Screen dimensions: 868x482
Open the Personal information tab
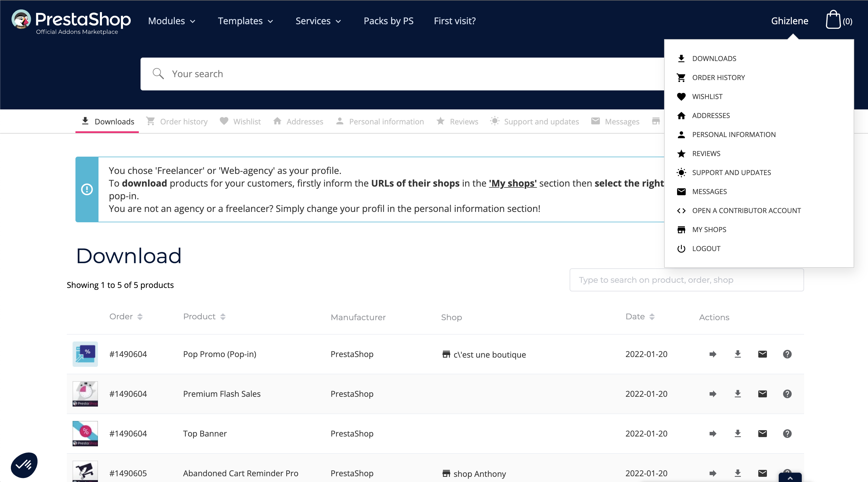point(386,122)
